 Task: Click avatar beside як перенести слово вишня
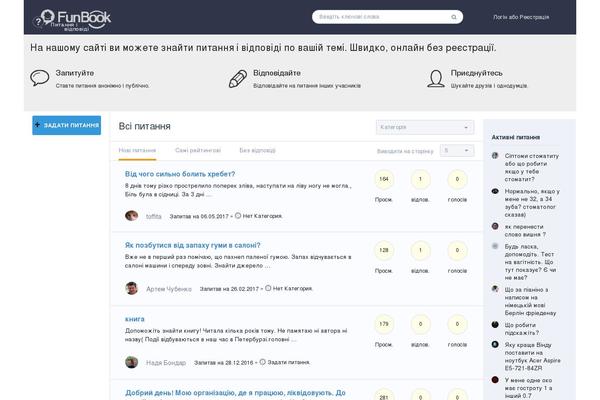click(x=495, y=226)
